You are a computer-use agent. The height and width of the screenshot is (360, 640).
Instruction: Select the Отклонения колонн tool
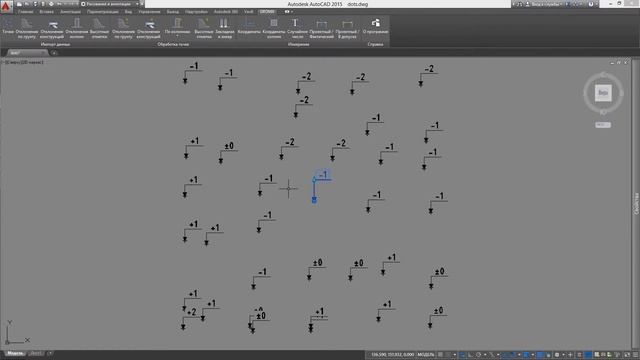tap(76, 28)
